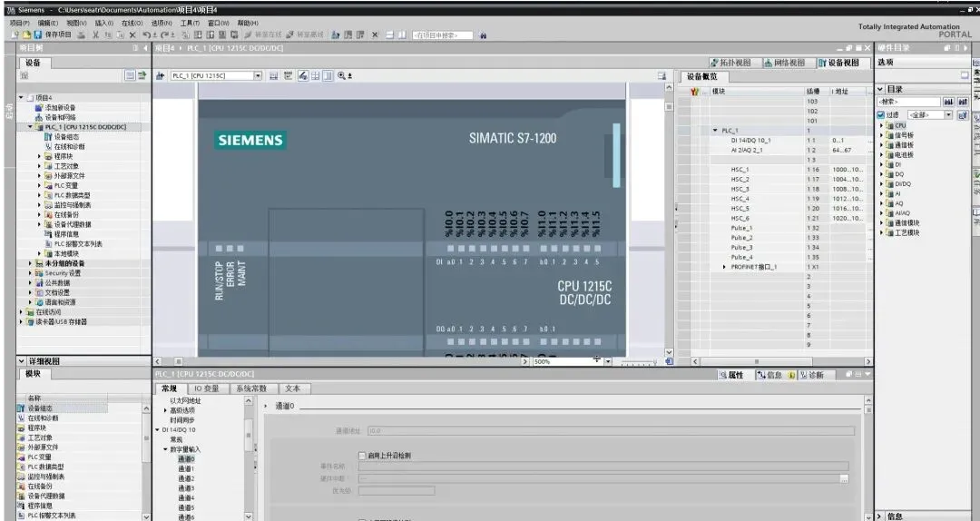Click the New project icon in toolbar
This screenshot has height=521, width=980.
click(16, 35)
